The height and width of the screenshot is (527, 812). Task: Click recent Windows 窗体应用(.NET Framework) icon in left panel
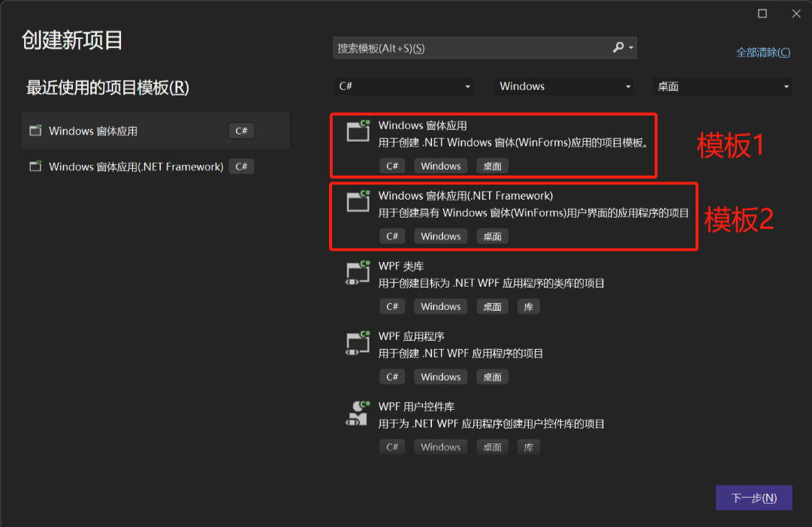coord(35,166)
